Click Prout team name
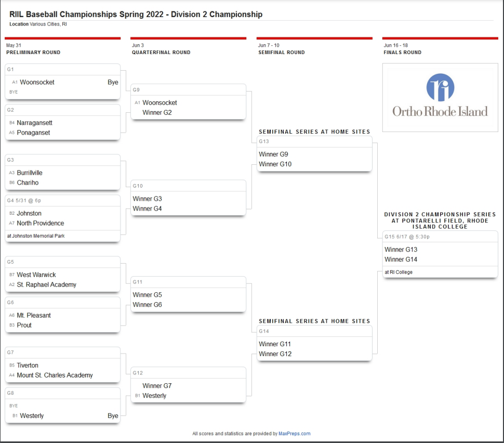Viewport: 504px width, 443px height. tap(24, 325)
